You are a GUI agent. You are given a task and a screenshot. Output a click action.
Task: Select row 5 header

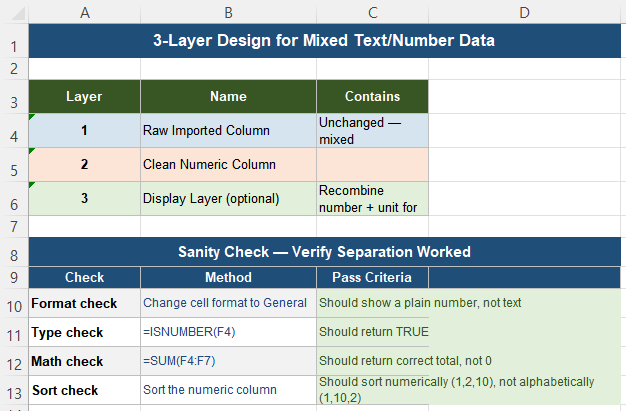[14, 165]
